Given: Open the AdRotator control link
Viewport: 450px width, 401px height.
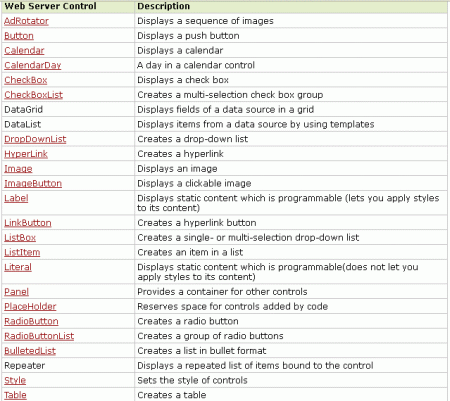Looking at the screenshot, I should [x=26, y=21].
